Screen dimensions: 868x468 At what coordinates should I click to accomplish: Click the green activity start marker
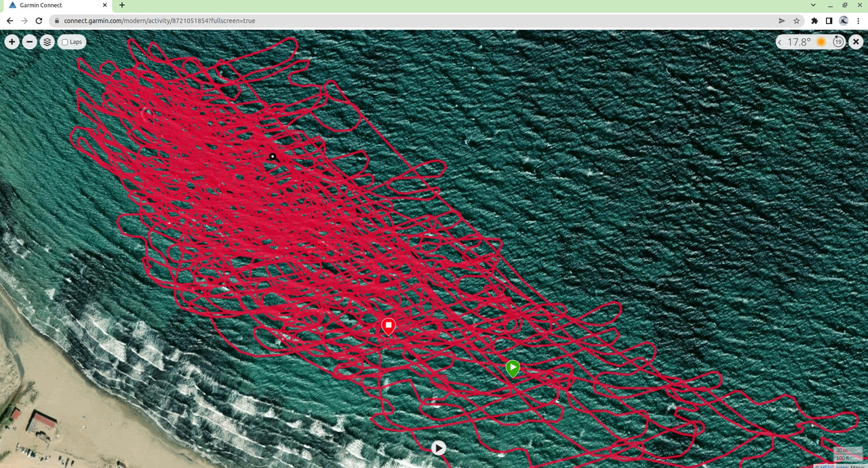pos(513,368)
